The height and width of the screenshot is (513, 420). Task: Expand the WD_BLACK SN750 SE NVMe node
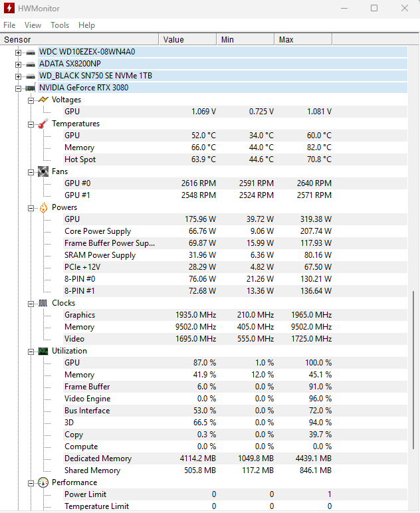pos(19,76)
